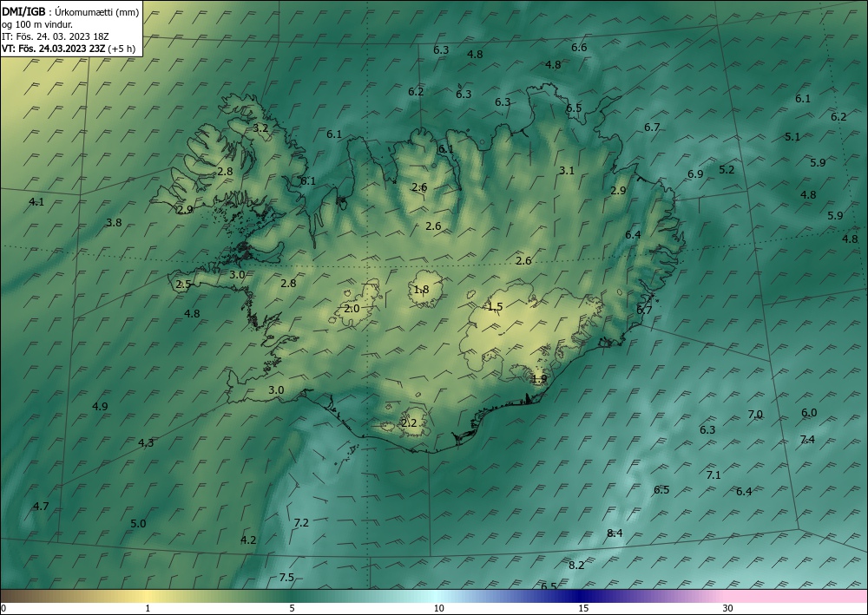Click the map value '1.9'
Viewport: 868px width, 615px height.
(x=539, y=379)
